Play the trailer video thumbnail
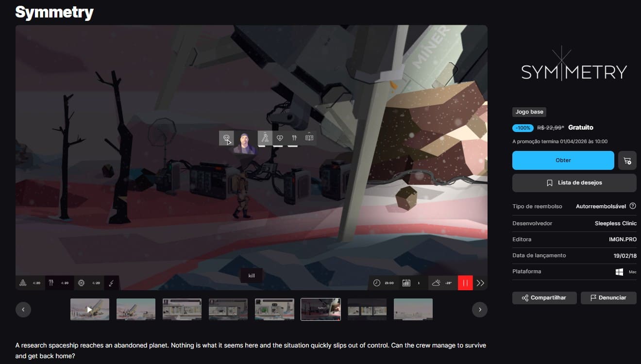 (90, 310)
